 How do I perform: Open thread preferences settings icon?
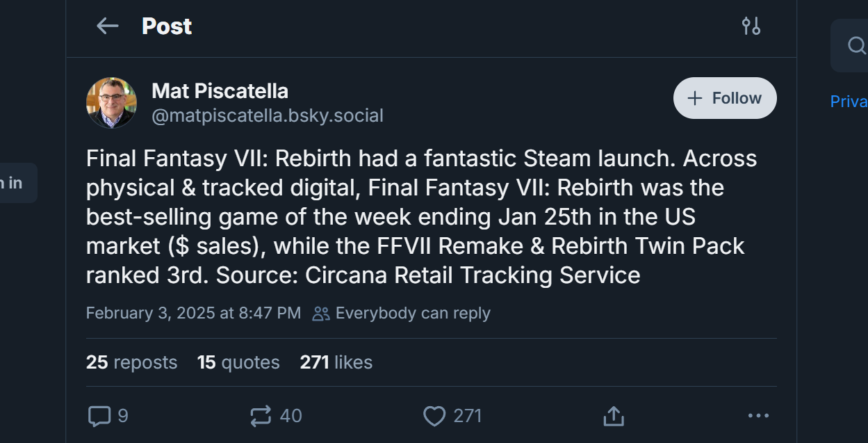(x=751, y=26)
